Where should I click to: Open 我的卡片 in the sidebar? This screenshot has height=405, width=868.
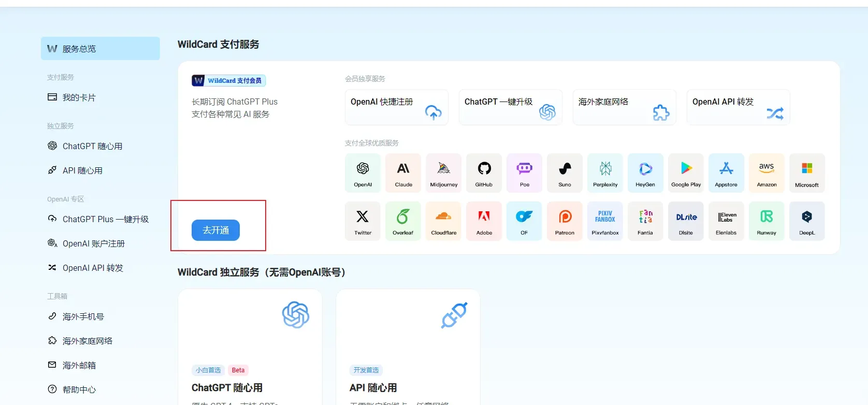click(x=100, y=97)
